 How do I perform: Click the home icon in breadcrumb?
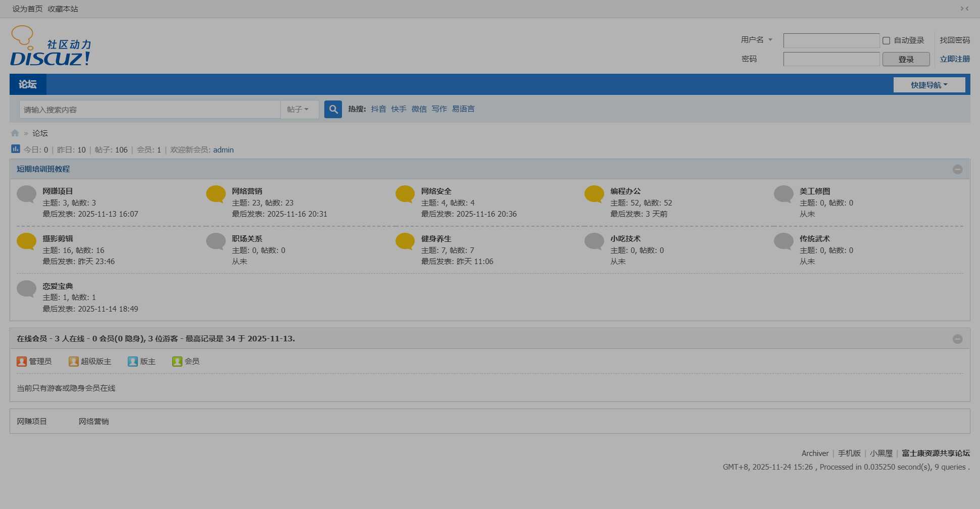pos(15,133)
